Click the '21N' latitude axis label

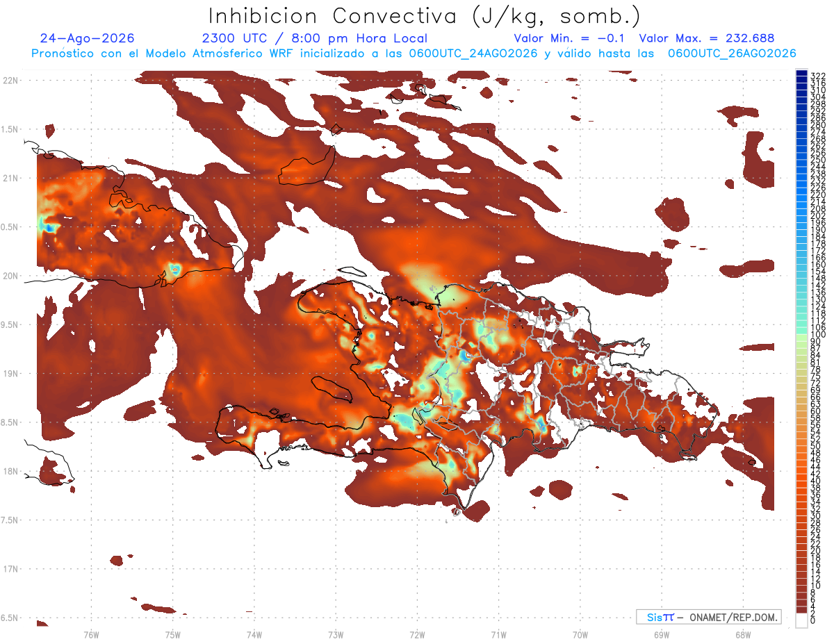point(10,179)
